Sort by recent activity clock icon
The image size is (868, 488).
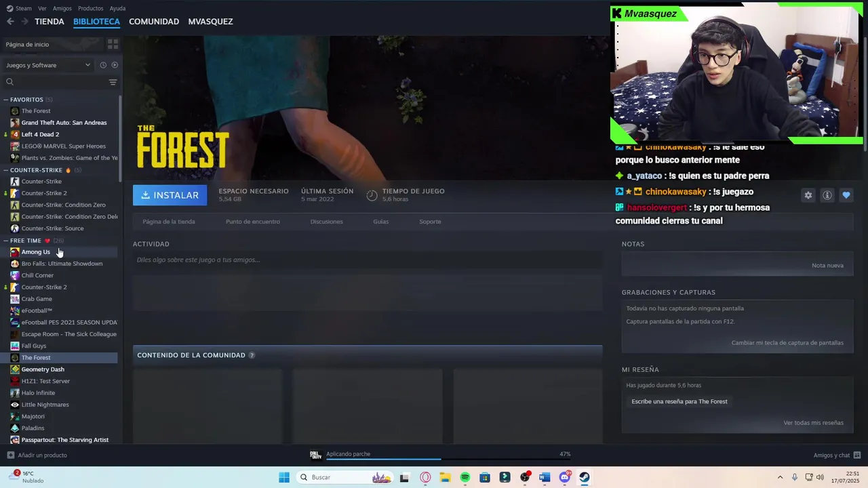coord(103,65)
